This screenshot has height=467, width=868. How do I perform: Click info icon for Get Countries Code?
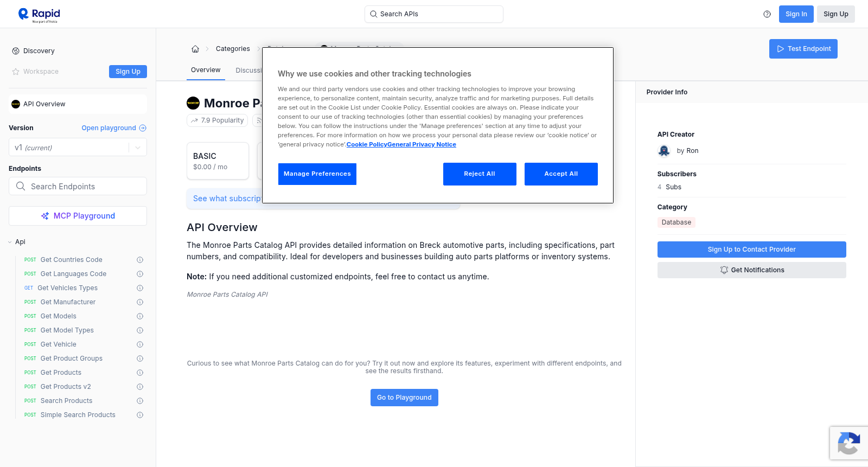coord(140,260)
